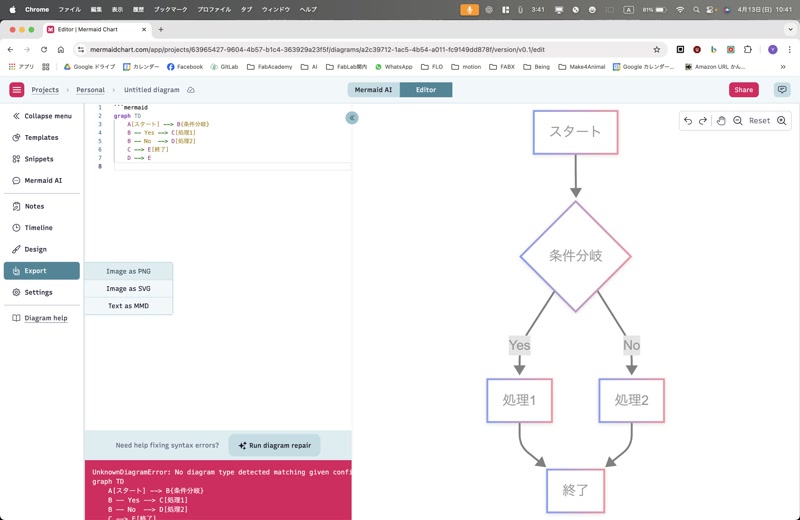Open the comments panel icon
The width and height of the screenshot is (800, 520).
click(x=782, y=90)
